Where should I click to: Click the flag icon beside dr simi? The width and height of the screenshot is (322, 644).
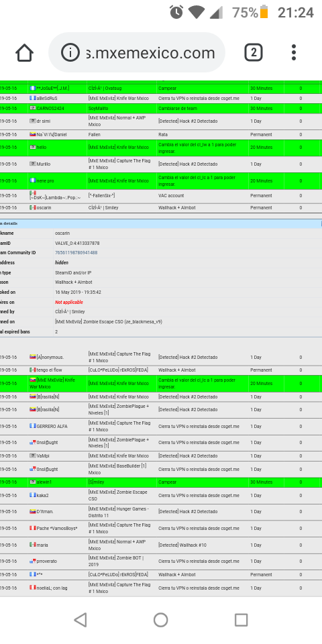click(33, 121)
